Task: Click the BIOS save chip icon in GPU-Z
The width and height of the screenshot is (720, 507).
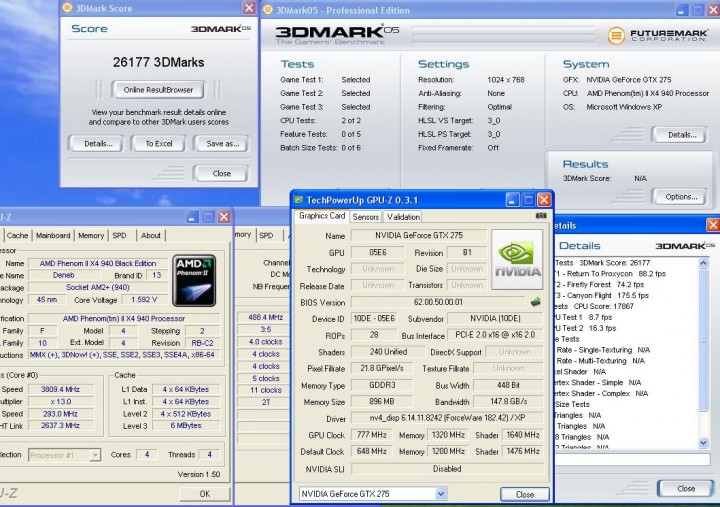Action: pyautogui.click(x=535, y=302)
